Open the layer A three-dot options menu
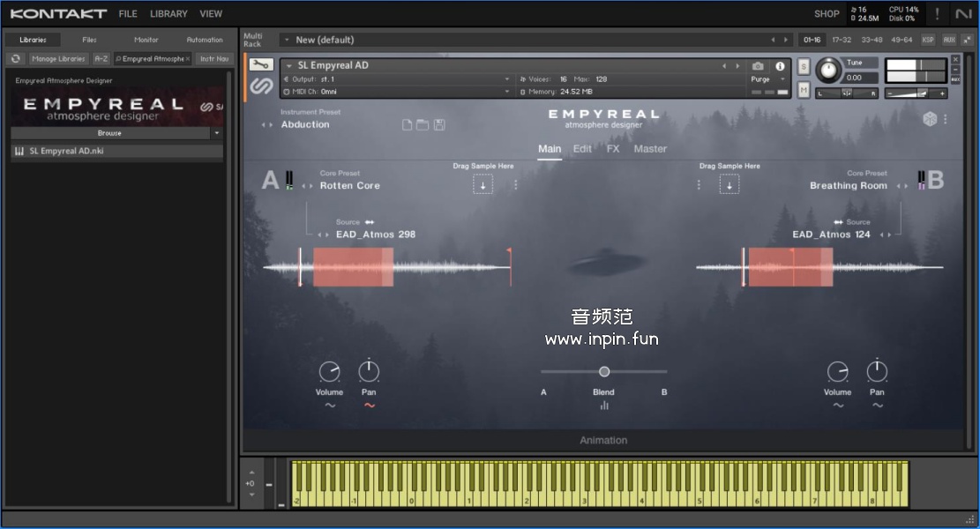This screenshot has height=529, width=980. click(x=516, y=185)
